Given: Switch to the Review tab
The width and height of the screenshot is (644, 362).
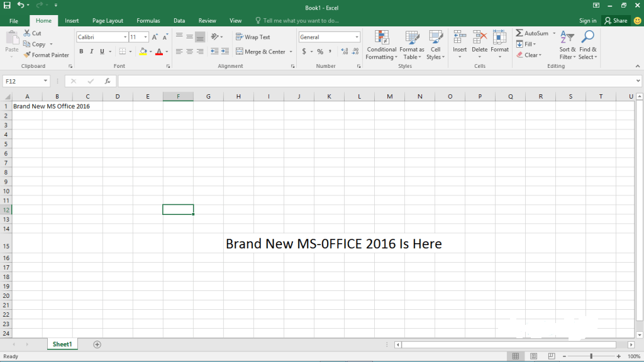Looking at the screenshot, I should pyautogui.click(x=207, y=21).
